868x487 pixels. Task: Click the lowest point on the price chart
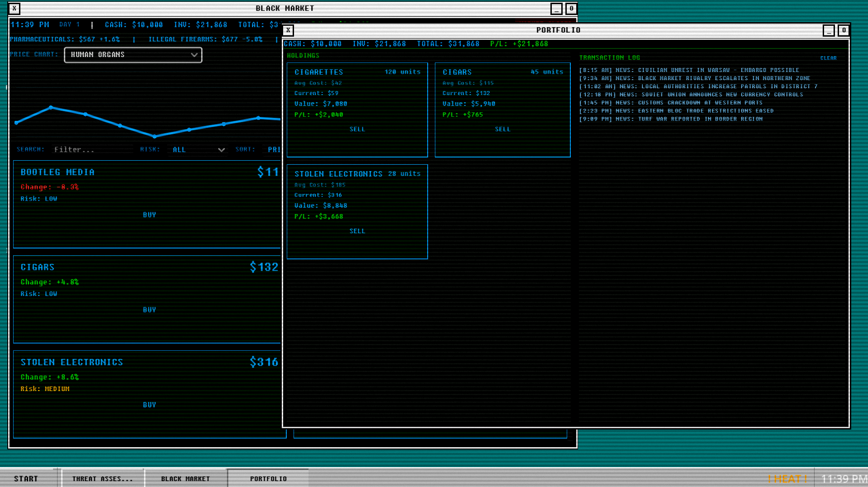[x=154, y=136]
